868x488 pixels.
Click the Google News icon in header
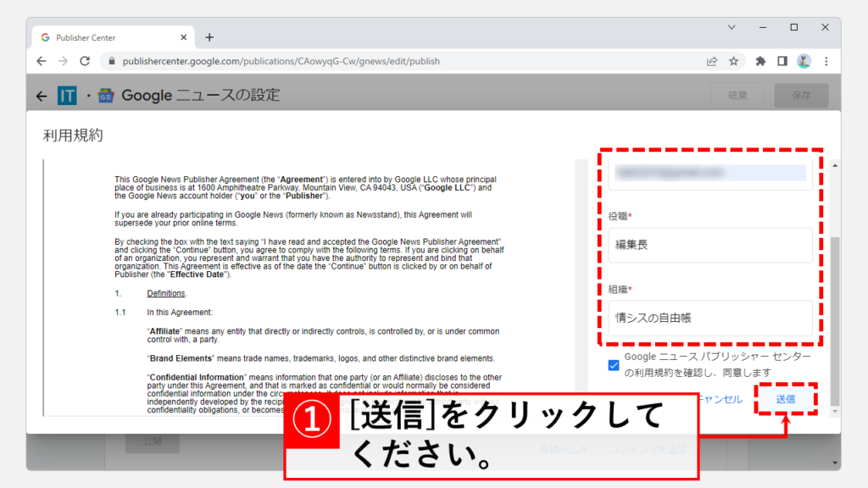106,96
